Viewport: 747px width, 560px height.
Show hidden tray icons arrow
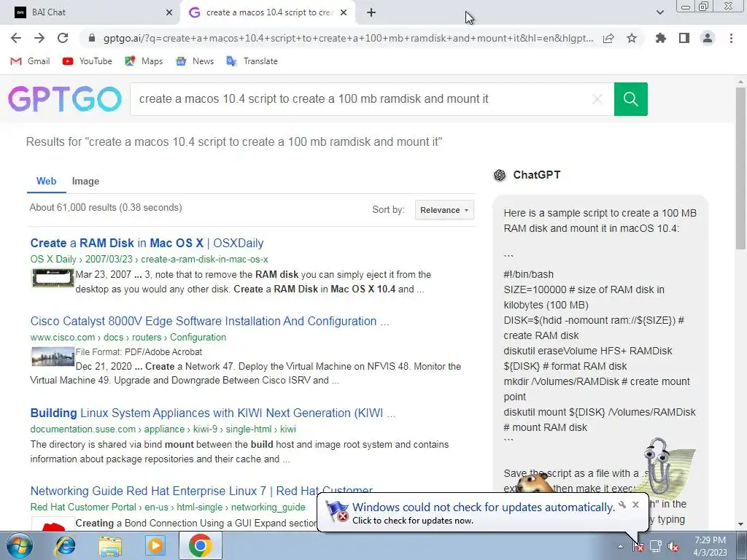[x=620, y=546]
